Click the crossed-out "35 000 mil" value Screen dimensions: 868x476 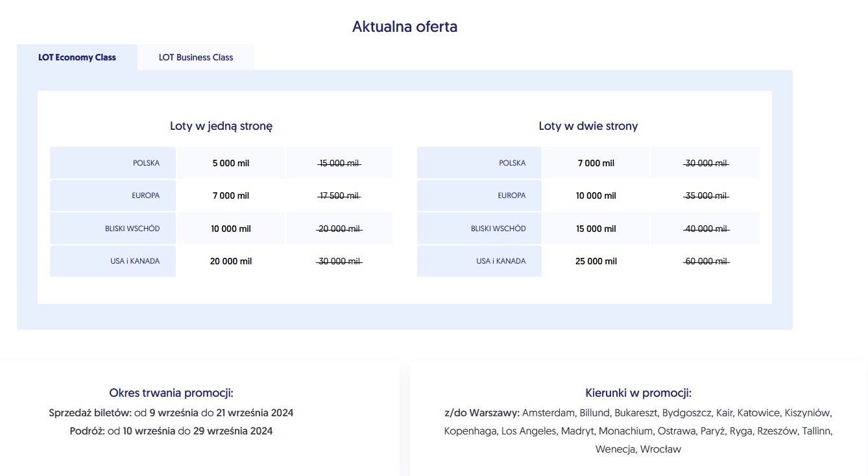706,195
